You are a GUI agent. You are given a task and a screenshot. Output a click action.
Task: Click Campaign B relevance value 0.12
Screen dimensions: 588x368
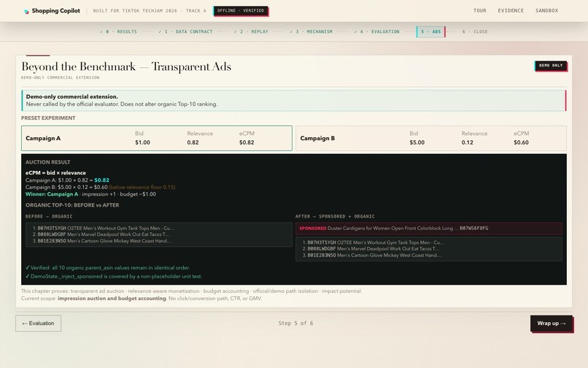[467, 142]
